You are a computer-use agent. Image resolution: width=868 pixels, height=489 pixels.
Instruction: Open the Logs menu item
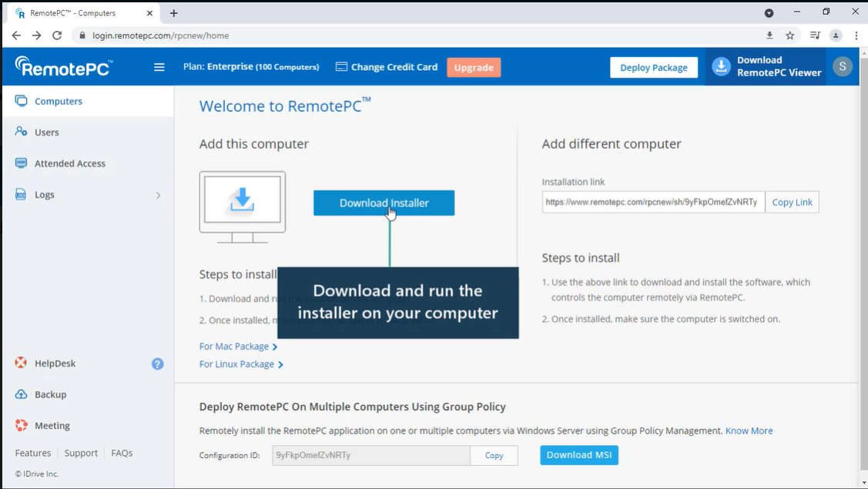(x=45, y=194)
